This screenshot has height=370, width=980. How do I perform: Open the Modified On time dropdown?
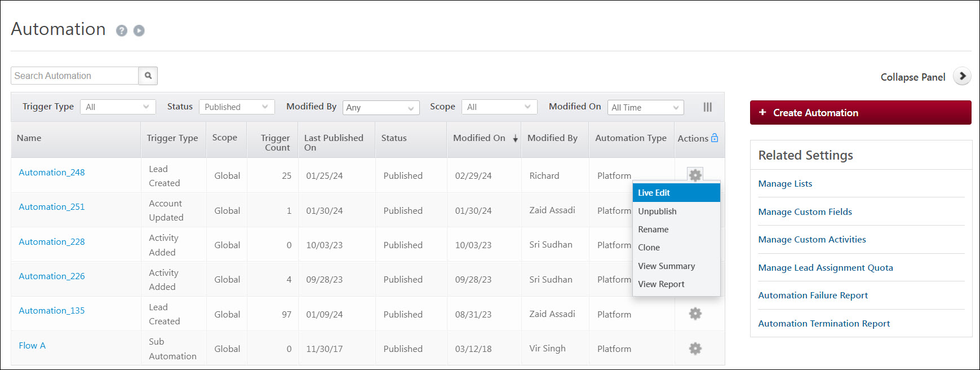(x=646, y=107)
